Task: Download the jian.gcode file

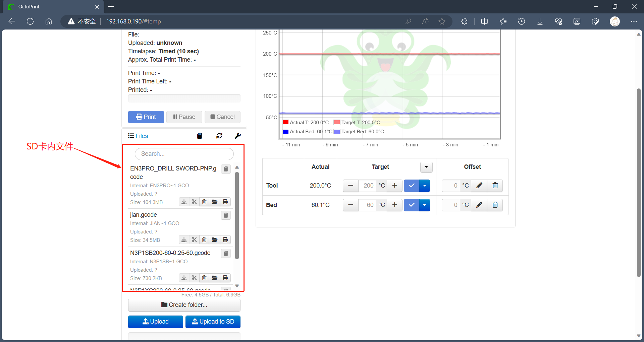Action: pos(184,240)
